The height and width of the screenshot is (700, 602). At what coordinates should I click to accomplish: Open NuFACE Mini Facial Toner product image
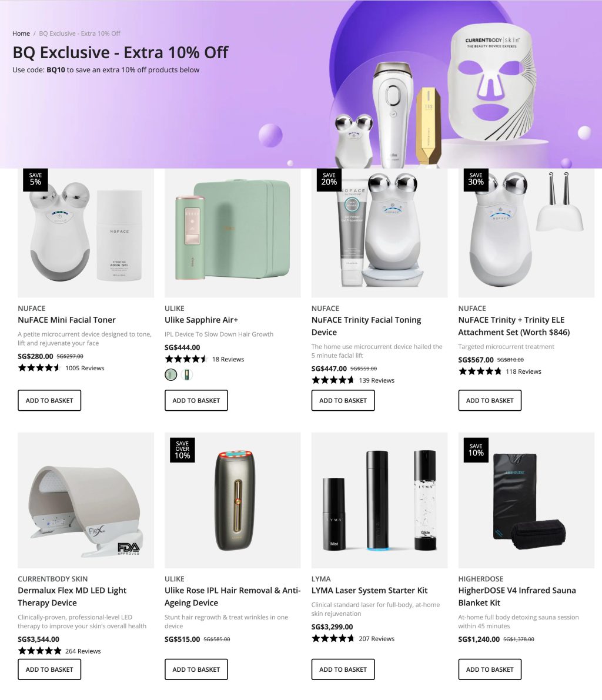pyautogui.click(x=86, y=233)
